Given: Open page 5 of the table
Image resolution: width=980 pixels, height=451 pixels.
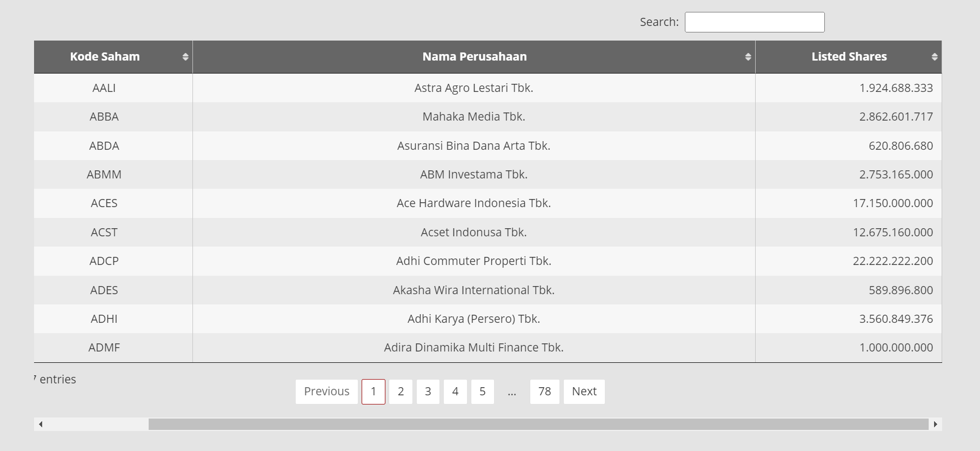Looking at the screenshot, I should (483, 392).
